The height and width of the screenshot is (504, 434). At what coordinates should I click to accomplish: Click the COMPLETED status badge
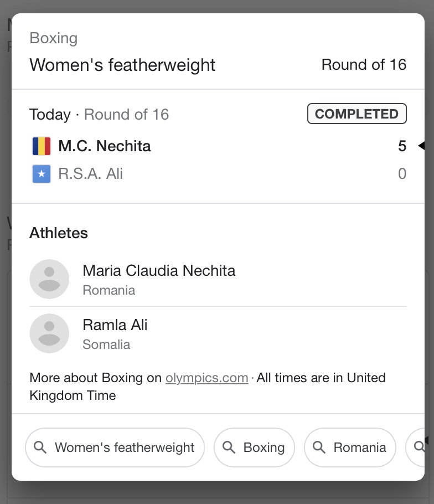pos(356,114)
